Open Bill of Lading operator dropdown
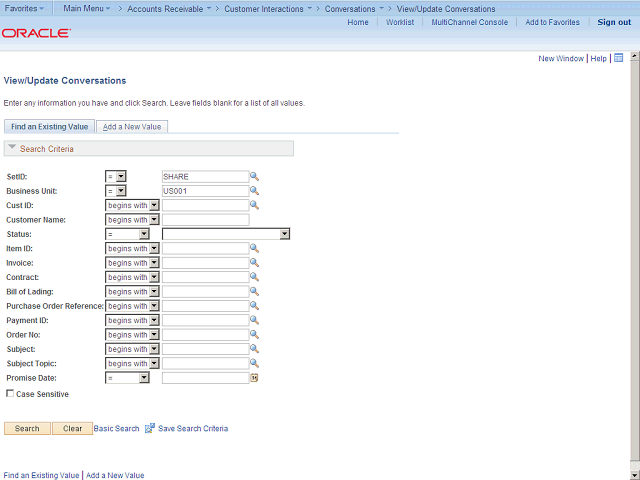This screenshot has width=640, height=480. [x=132, y=292]
